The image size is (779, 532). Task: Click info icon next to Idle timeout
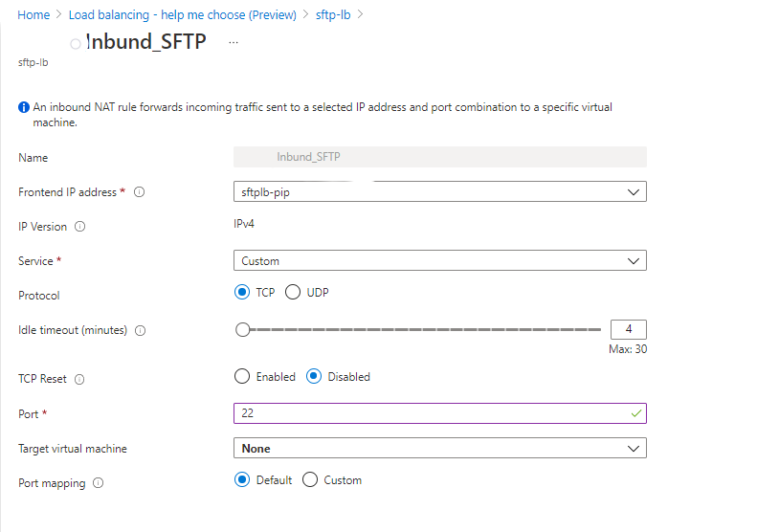tap(141, 330)
